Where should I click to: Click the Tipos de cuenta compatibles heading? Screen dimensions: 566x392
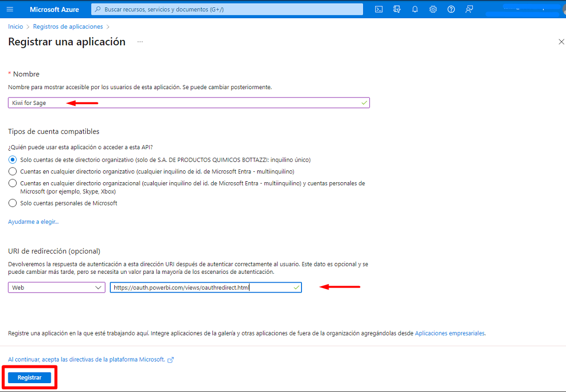54,131
